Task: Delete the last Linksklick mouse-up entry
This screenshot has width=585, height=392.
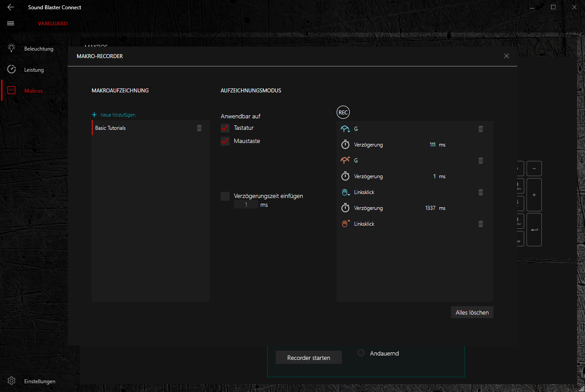Action: click(481, 224)
